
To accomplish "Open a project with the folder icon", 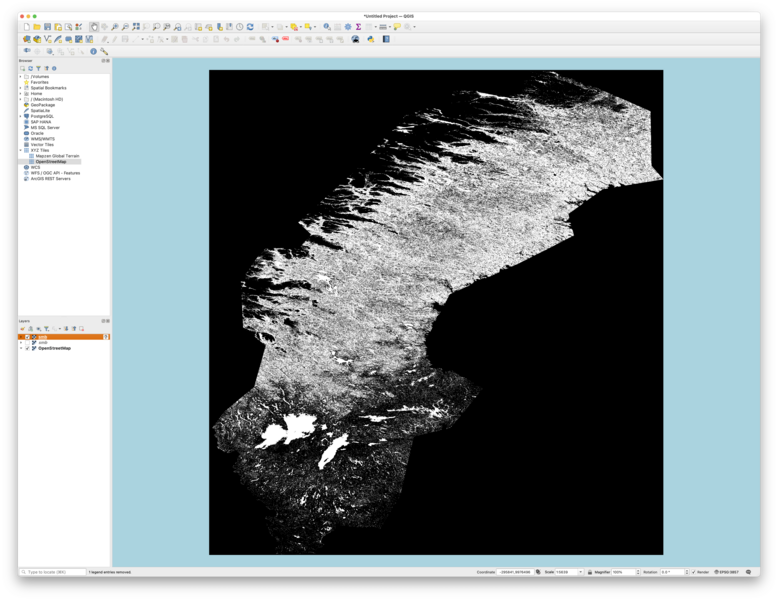I will [x=37, y=27].
